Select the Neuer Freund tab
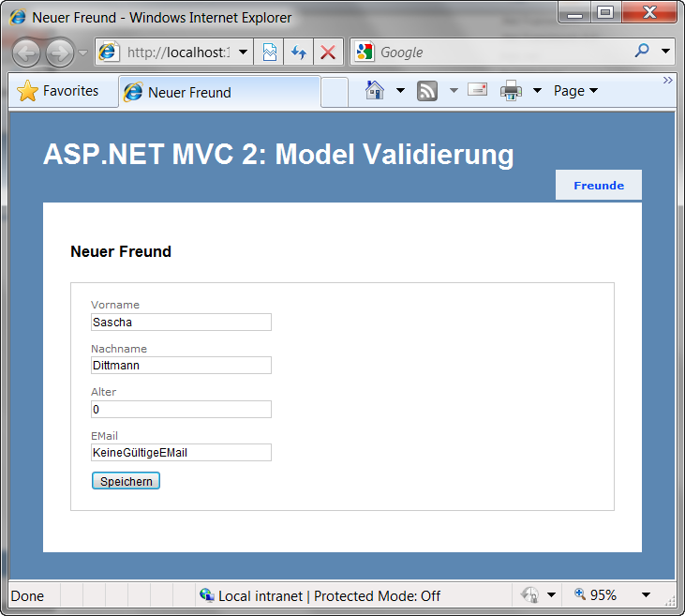This screenshot has width=685, height=616. pos(219,92)
